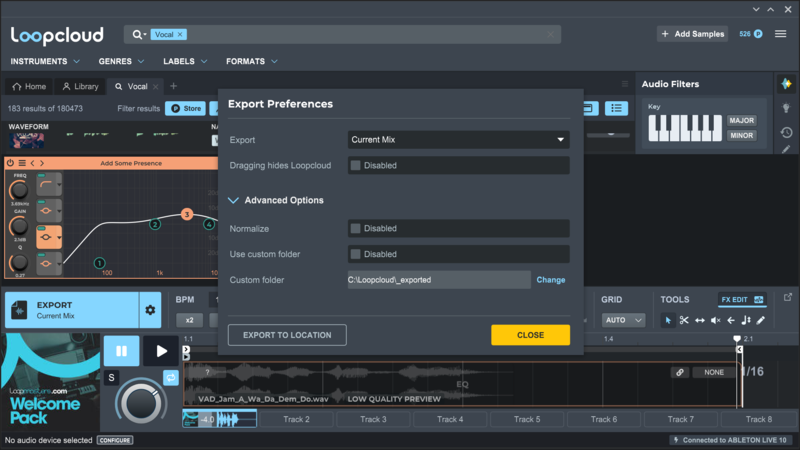Click the link icon beside NONE
Viewport: 800px width, 450px height.
(x=680, y=372)
